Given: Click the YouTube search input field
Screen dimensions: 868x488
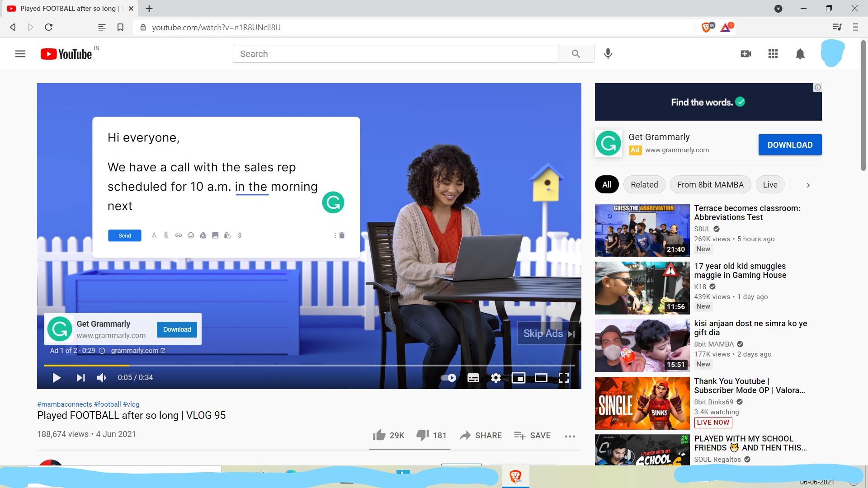Looking at the screenshot, I should 395,54.
